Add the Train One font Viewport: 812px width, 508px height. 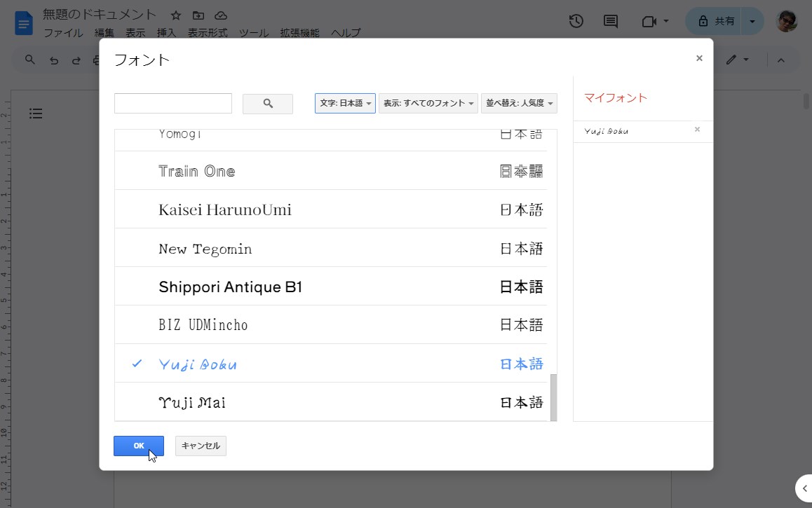tap(331, 171)
